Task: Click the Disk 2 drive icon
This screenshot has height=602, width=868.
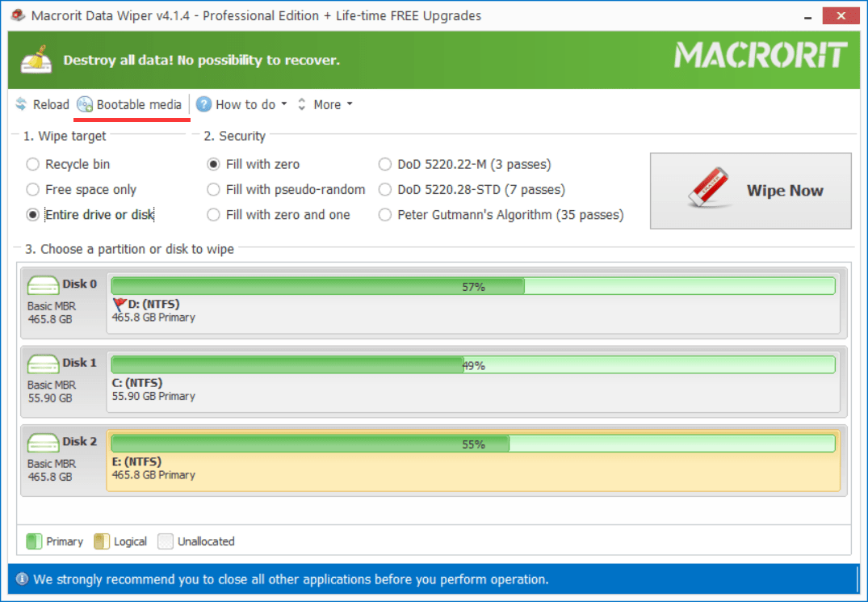Action: click(43, 442)
